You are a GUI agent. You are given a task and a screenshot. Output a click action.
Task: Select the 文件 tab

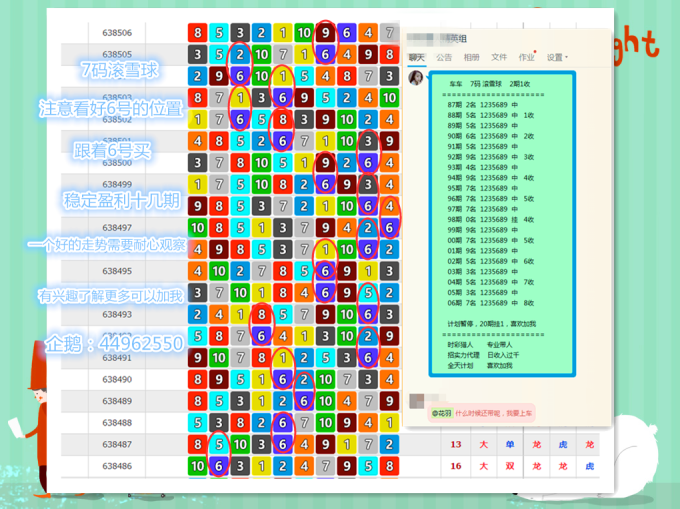click(499, 58)
